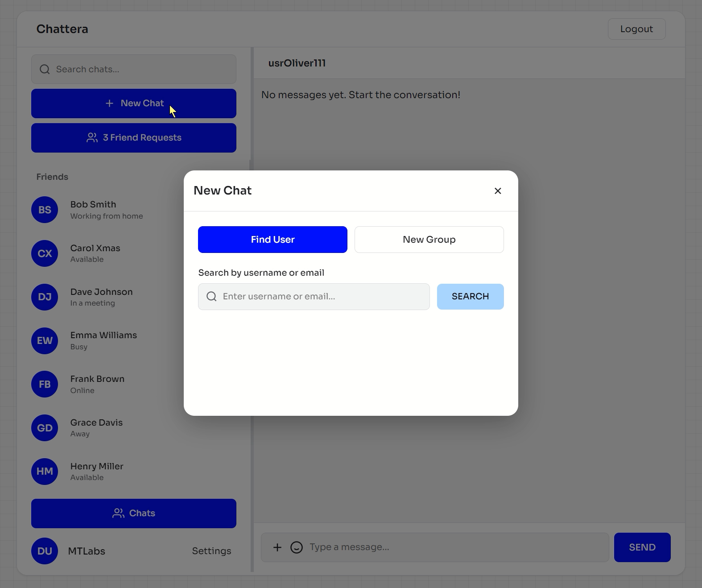Click the usrOliver111 chat header
This screenshot has height=588, width=702.
pos(297,63)
